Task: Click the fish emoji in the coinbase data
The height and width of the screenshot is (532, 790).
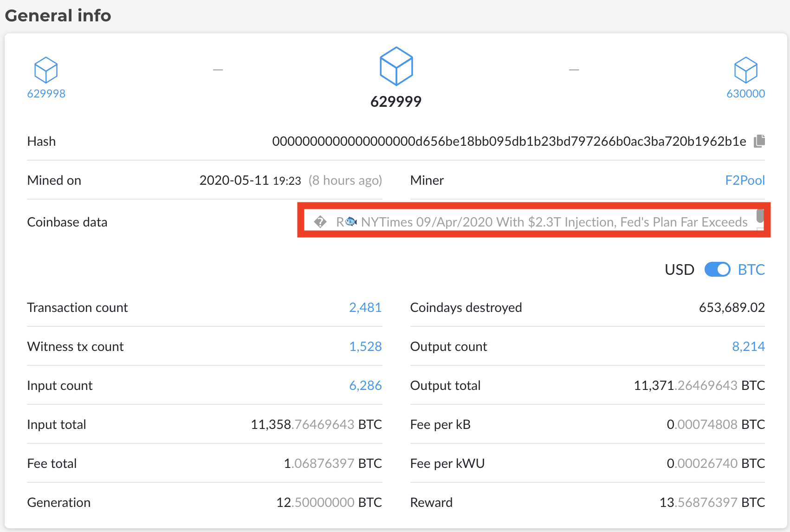Action: point(351,222)
